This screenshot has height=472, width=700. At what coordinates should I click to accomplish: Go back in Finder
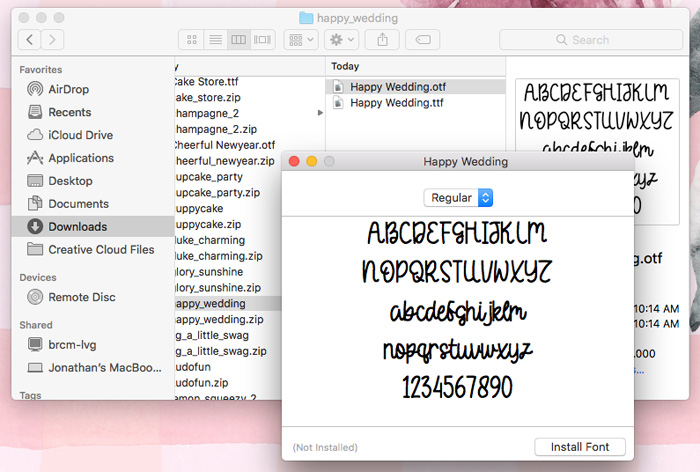click(x=29, y=40)
